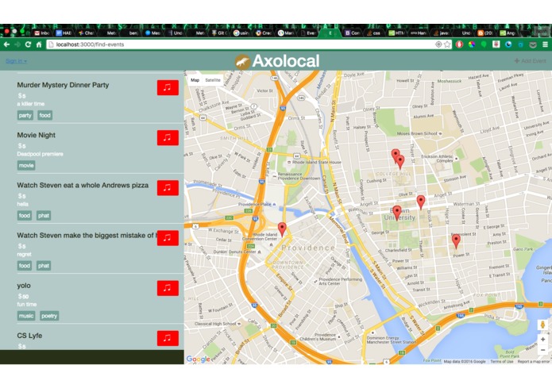Click the music icon for the biggest mistake event
Screen dimensions: 552x392
coord(168,238)
